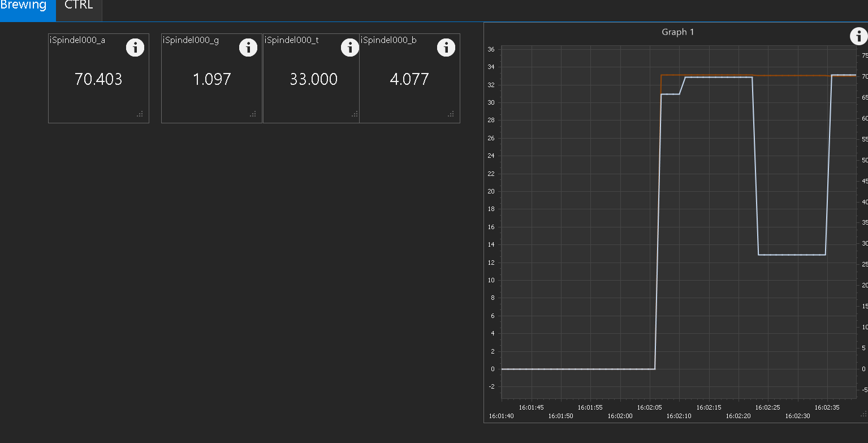
Task: Click the 16:02:05 time axis label
Action: click(x=650, y=407)
